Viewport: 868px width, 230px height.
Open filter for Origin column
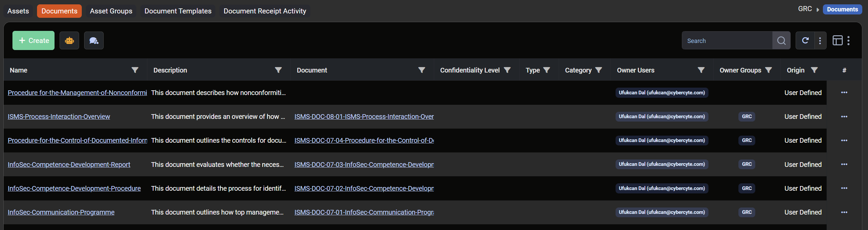click(x=814, y=70)
